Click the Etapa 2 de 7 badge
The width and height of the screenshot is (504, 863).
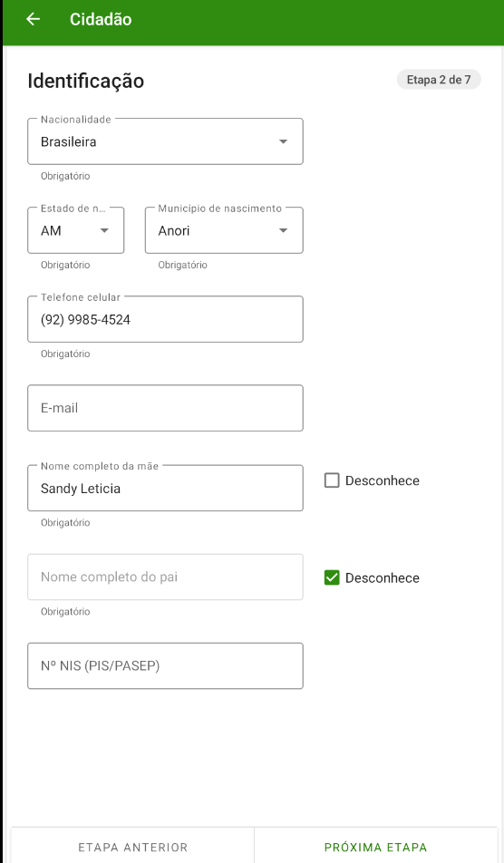[439, 80]
